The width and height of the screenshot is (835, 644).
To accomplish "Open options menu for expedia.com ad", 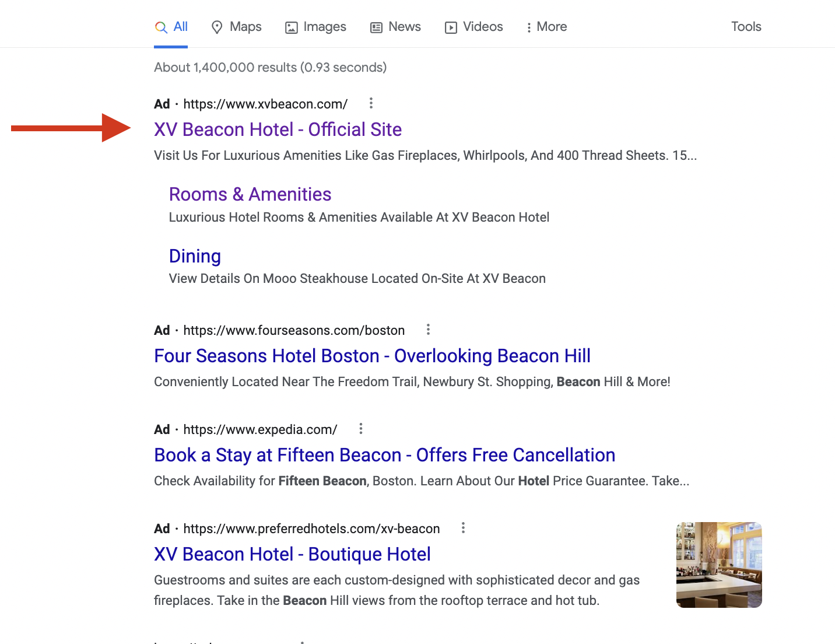I will point(361,429).
